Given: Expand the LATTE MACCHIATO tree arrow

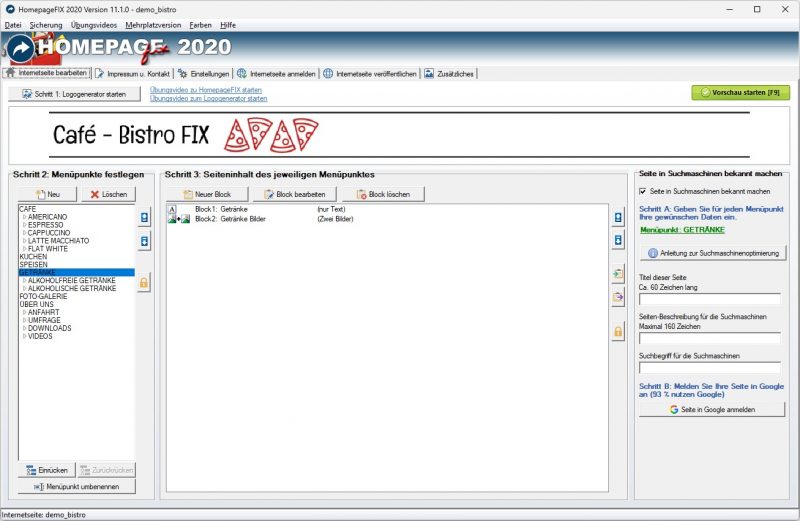Looking at the screenshot, I should click(24, 241).
